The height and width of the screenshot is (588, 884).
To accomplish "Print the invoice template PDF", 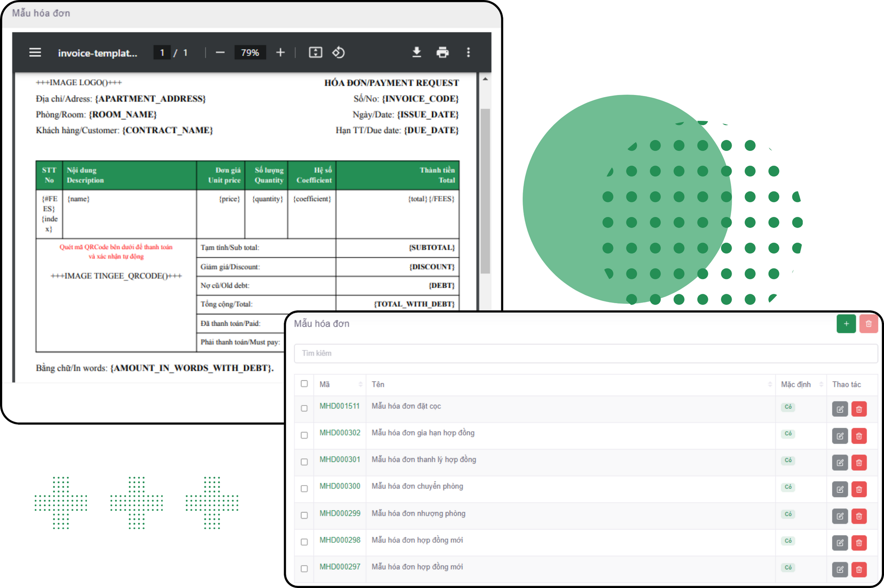I will click(x=442, y=53).
